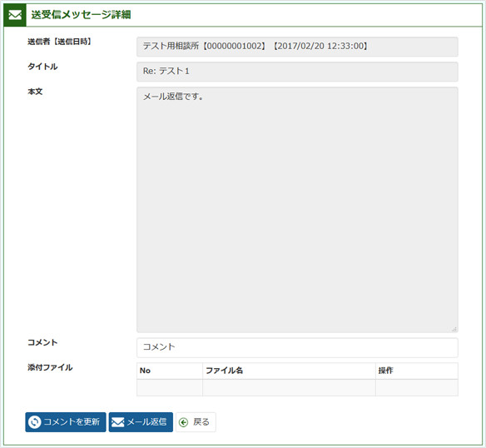Click the メール返信 button text
Image resolution: width=486 pixels, height=448 pixels.
click(x=146, y=422)
